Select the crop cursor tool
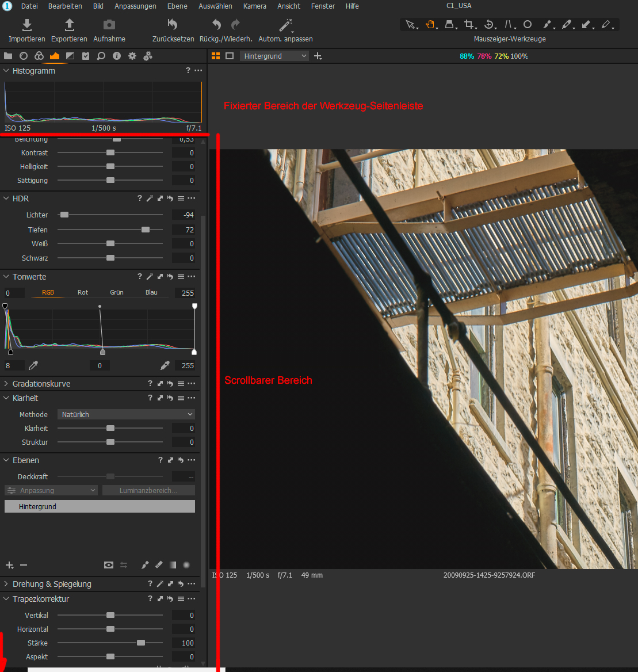 pos(469,25)
